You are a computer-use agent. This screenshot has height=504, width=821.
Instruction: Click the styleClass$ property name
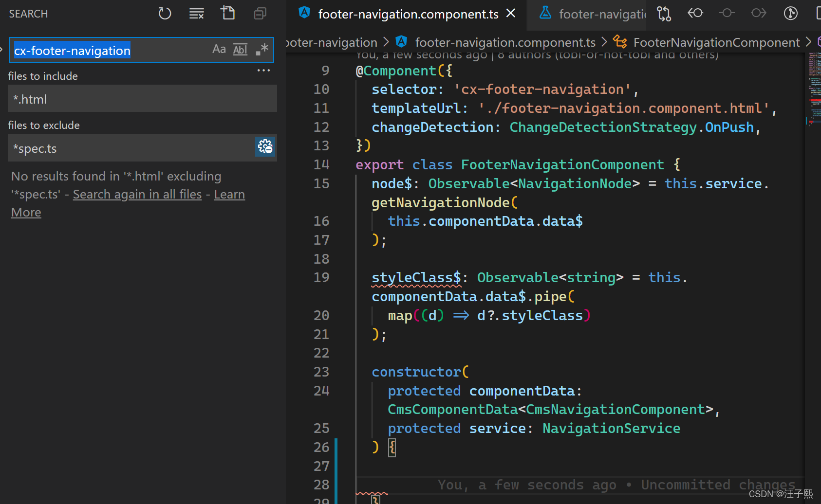[416, 278]
